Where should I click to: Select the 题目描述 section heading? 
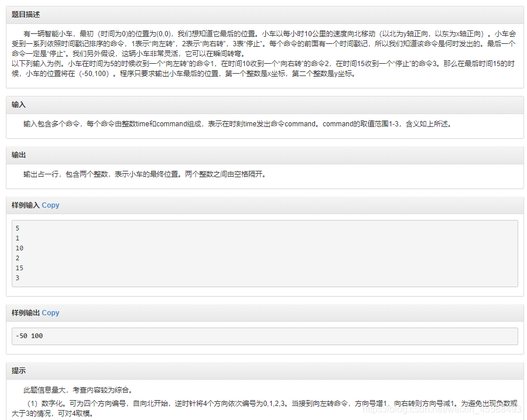26,15
